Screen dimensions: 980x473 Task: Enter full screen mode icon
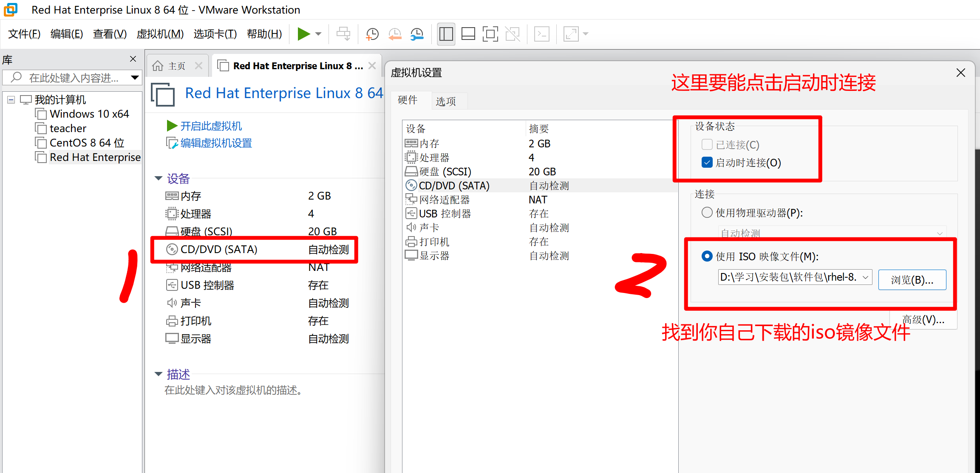point(490,34)
